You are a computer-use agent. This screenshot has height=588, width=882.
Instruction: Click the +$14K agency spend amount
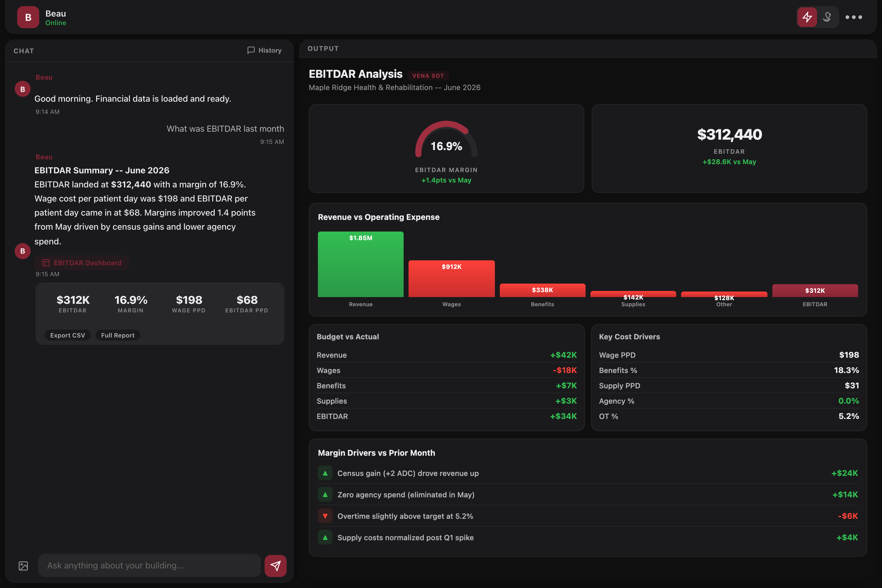[x=845, y=495]
